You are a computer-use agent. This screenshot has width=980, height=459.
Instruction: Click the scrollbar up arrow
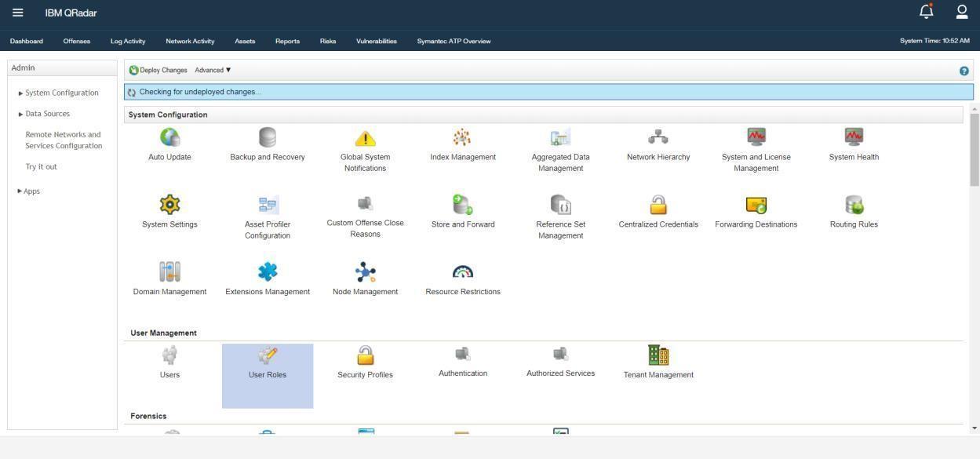pyautogui.click(x=975, y=108)
